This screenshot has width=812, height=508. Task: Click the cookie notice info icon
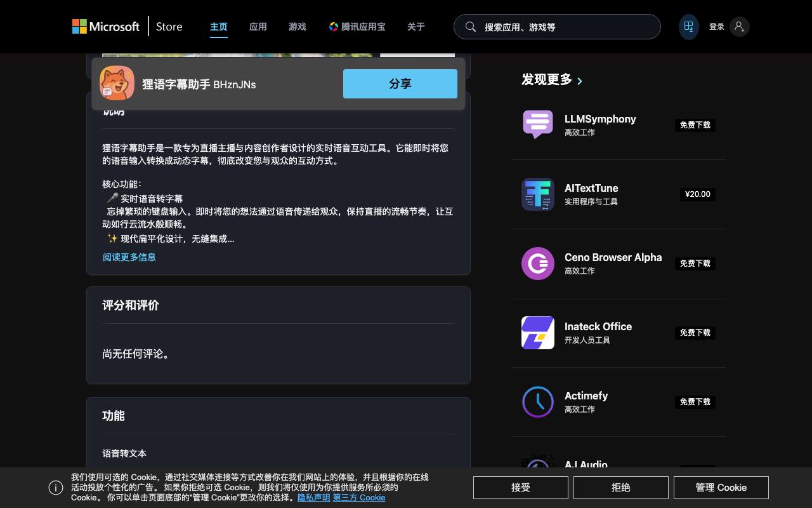[x=56, y=488]
